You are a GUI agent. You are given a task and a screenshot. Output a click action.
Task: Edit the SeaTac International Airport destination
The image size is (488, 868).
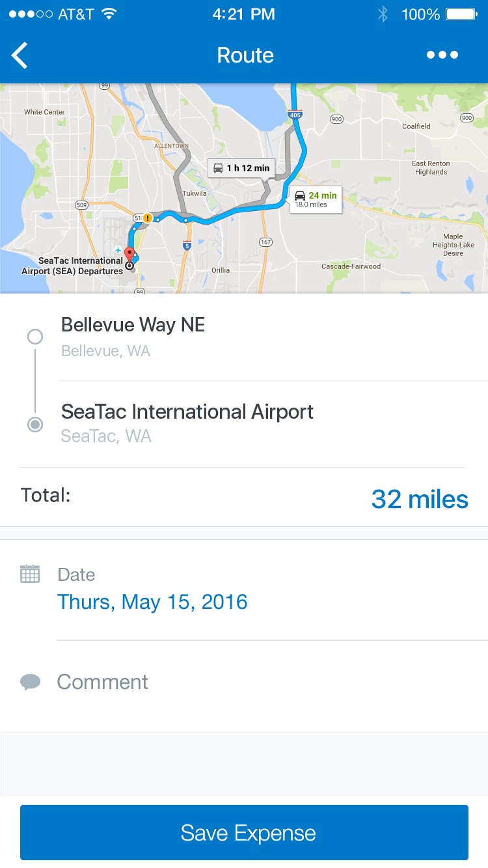tap(187, 412)
